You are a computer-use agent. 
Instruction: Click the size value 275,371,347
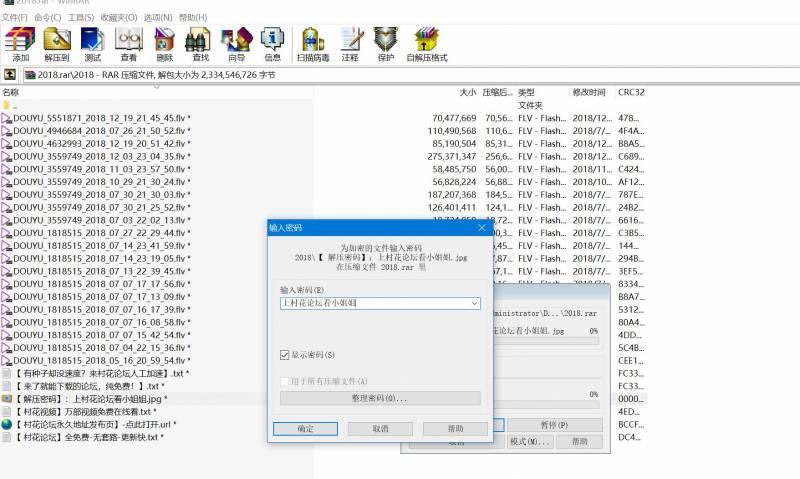tap(452, 157)
